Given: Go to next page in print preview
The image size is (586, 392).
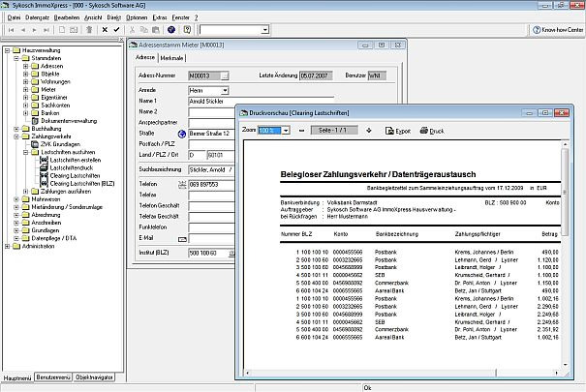Looking at the screenshot, I should (369, 131).
